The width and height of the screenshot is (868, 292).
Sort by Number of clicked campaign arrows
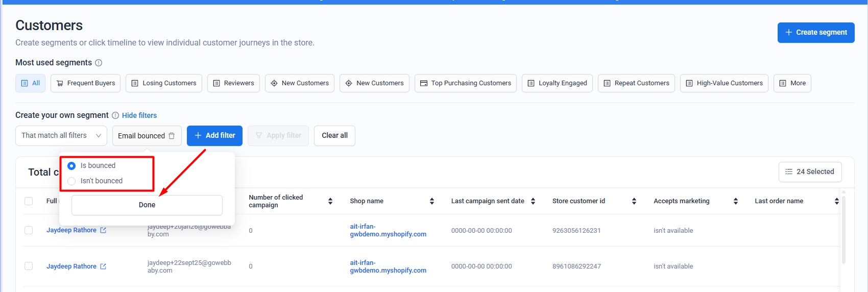click(330, 201)
